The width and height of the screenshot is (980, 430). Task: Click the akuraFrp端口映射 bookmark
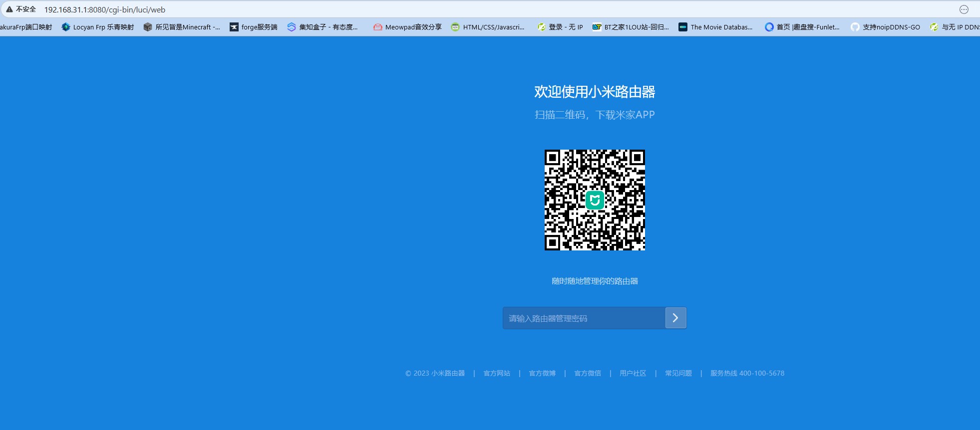(26, 27)
